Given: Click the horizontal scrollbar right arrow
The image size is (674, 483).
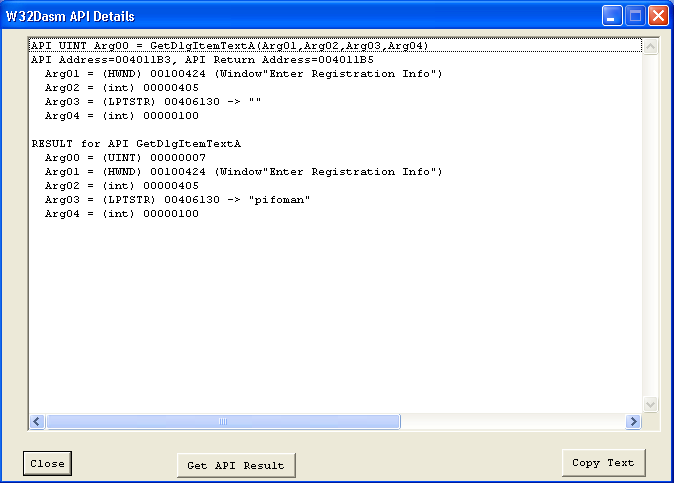Looking at the screenshot, I should click(x=633, y=422).
